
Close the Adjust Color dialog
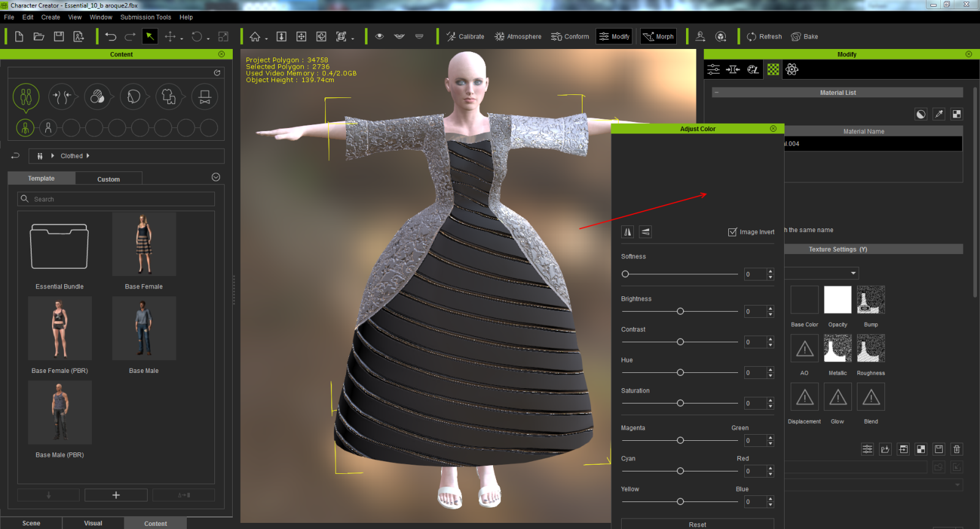pos(773,129)
